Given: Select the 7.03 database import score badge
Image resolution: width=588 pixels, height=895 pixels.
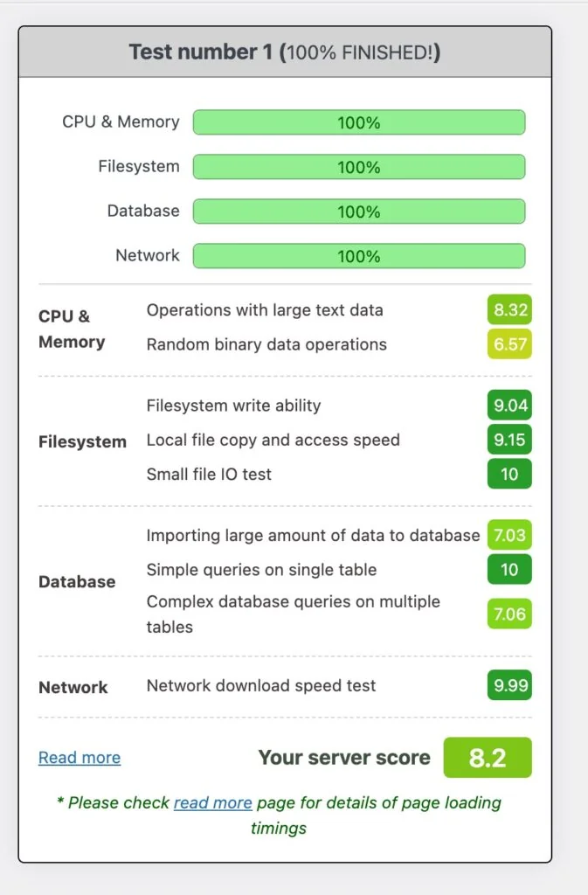Looking at the screenshot, I should [508, 535].
